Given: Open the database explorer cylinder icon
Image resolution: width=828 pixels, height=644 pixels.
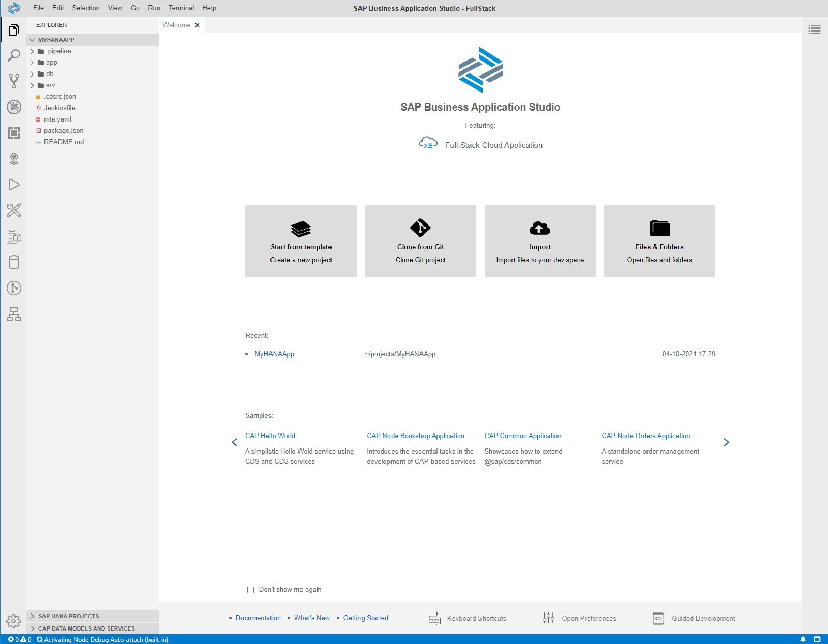Looking at the screenshot, I should click(14, 262).
